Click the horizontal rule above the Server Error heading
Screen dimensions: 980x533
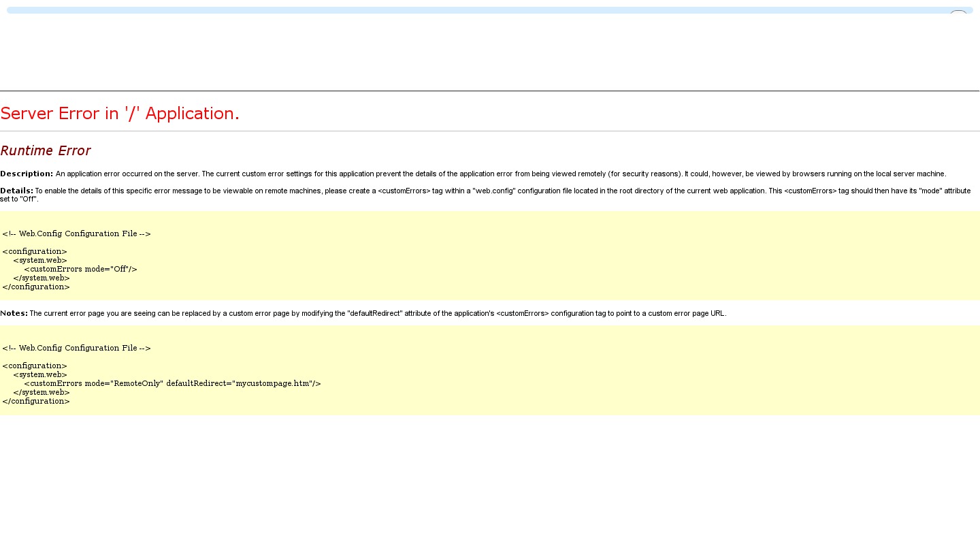490,91
